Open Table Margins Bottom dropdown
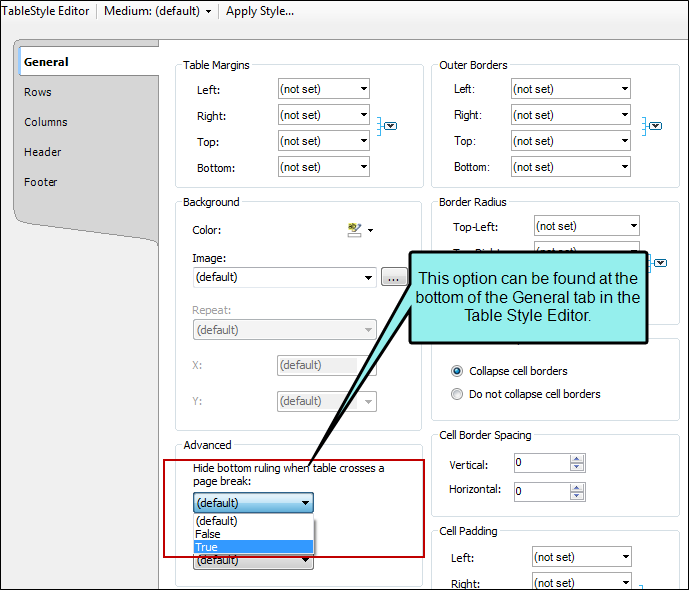Screen dimensions: 689x590 click(x=324, y=167)
